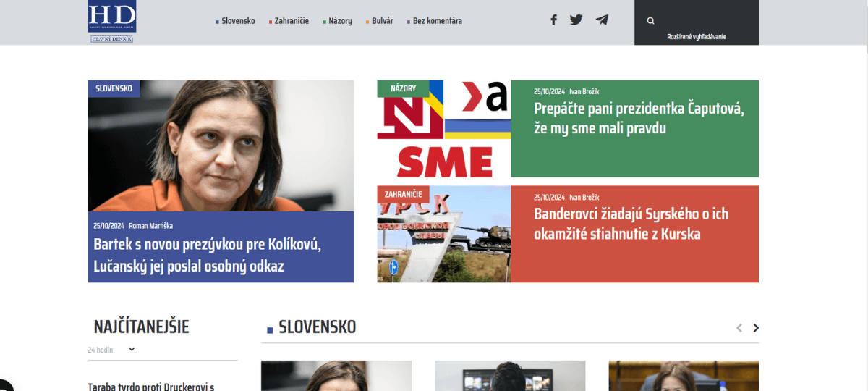Open the Telegram channel icon
Image resolution: width=868 pixels, height=391 pixels.
pos(602,20)
